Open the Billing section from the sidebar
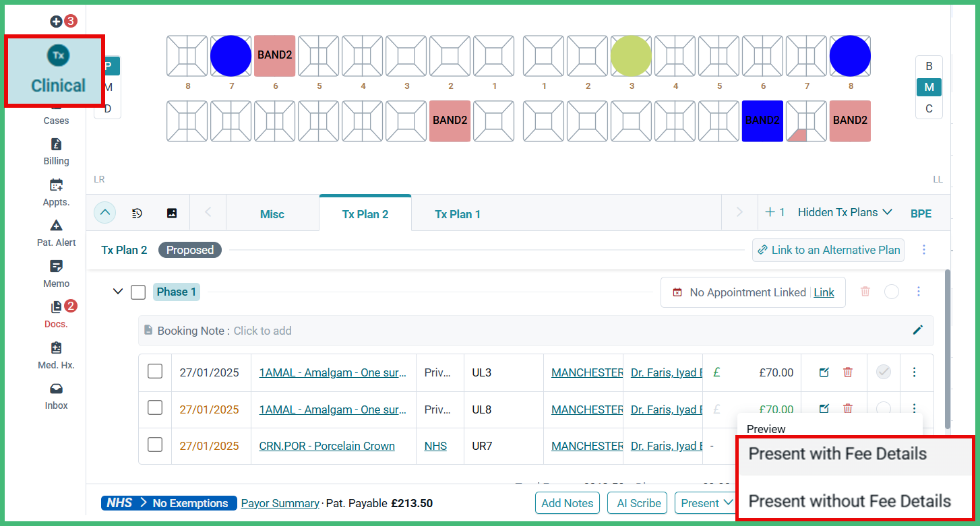The width and height of the screenshot is (980, 526). coord(56,151)
